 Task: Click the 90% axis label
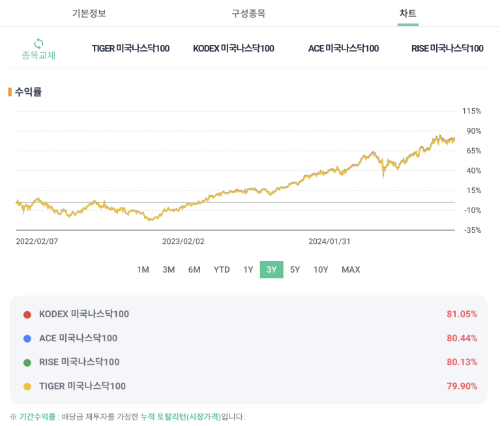474,131
